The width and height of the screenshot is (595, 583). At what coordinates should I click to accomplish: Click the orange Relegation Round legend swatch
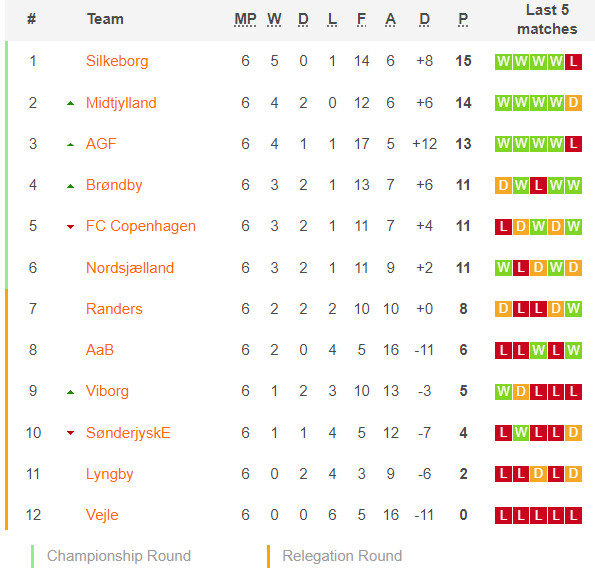tap(268, 556)
